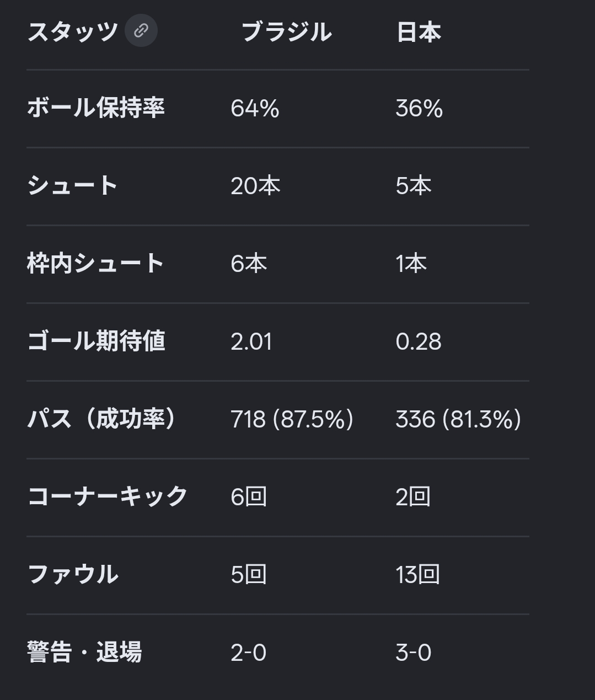
Task: Click the 336 (81.3%) pass value
Action: [x=458, y=420]
